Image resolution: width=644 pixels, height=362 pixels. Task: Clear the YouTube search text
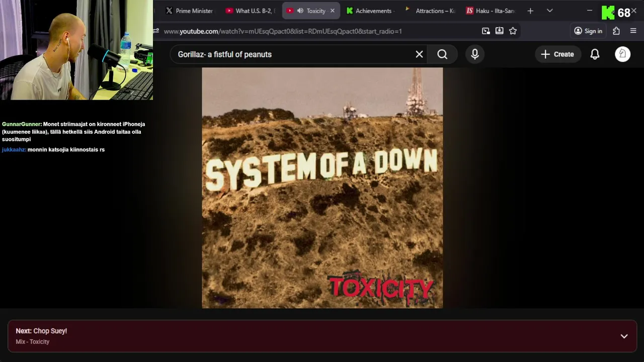[x=419, y=54]
